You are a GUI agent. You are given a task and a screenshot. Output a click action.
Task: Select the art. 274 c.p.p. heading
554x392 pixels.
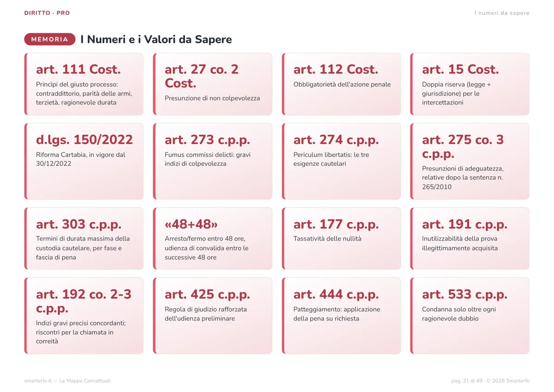pyautogui.click(x=336, y=139)
